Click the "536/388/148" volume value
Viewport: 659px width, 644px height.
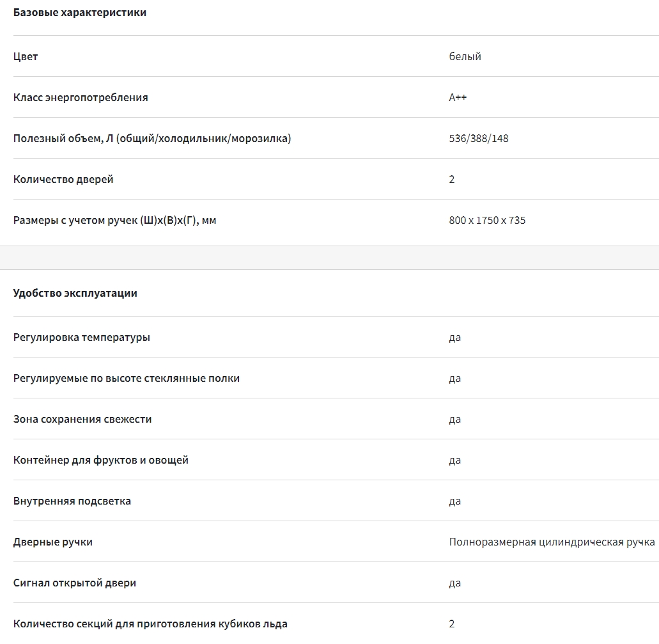point(479,138)
